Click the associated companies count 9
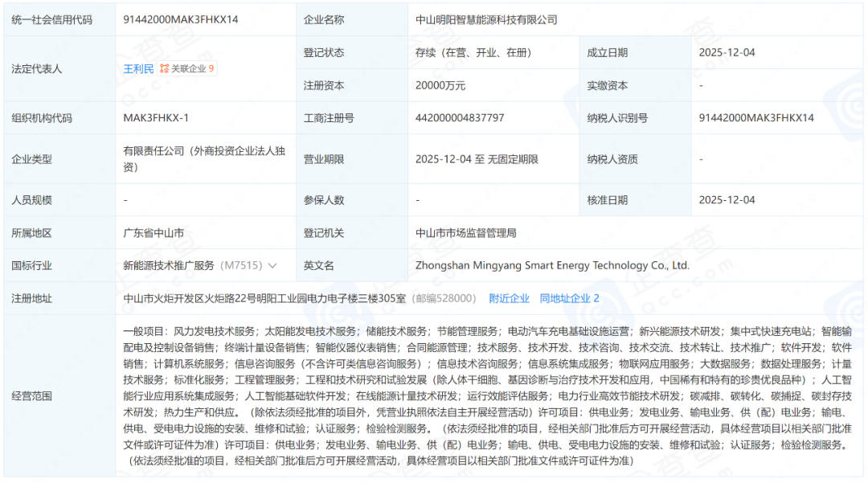 point(211,69)
